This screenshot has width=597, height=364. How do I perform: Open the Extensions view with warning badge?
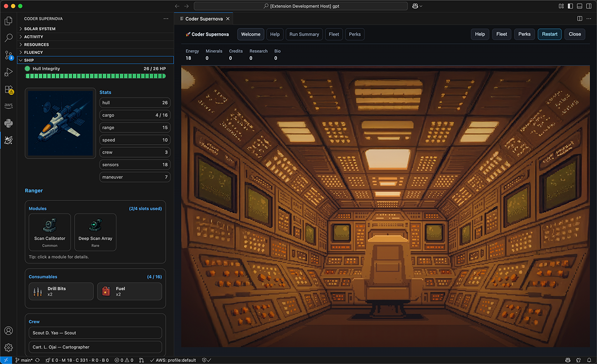pos(8,90)
